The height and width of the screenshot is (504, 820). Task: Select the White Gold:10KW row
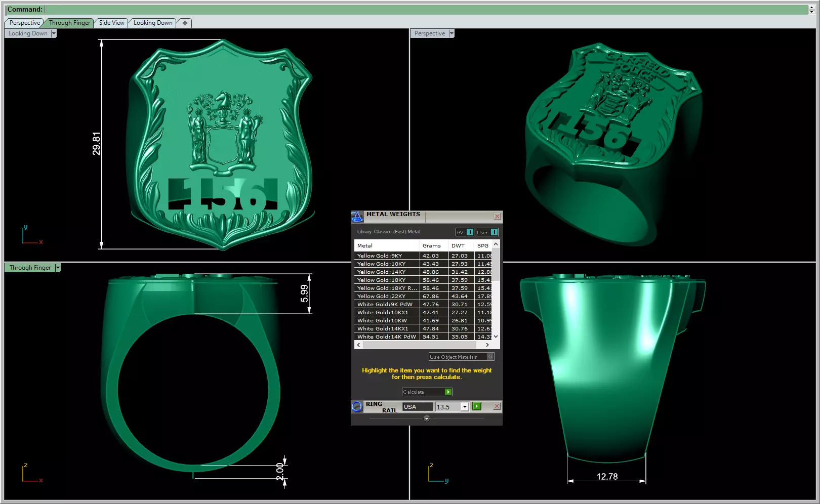pos(423,321)
